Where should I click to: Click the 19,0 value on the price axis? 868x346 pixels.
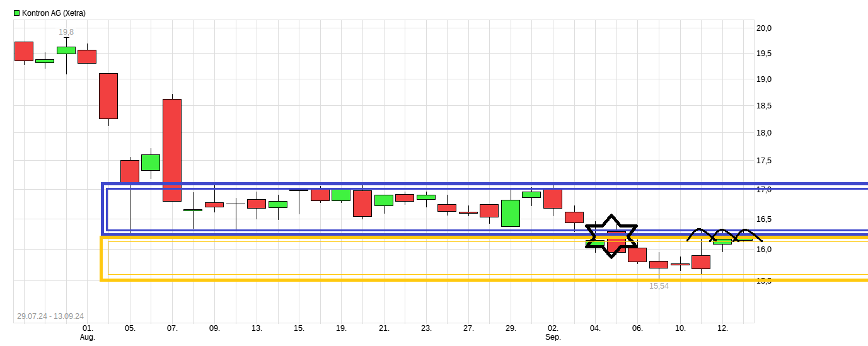[765, 79]
